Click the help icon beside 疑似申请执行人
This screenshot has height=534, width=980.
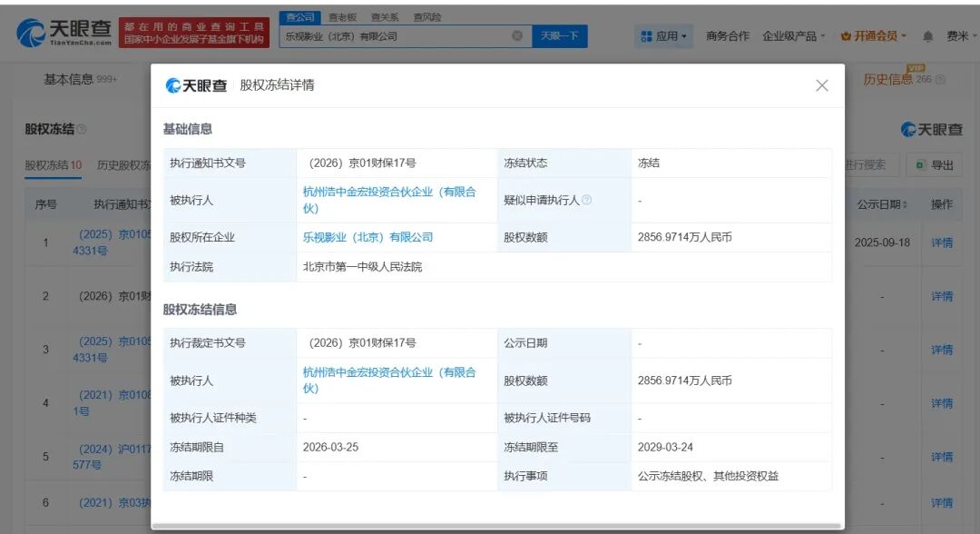pos(586,200)
